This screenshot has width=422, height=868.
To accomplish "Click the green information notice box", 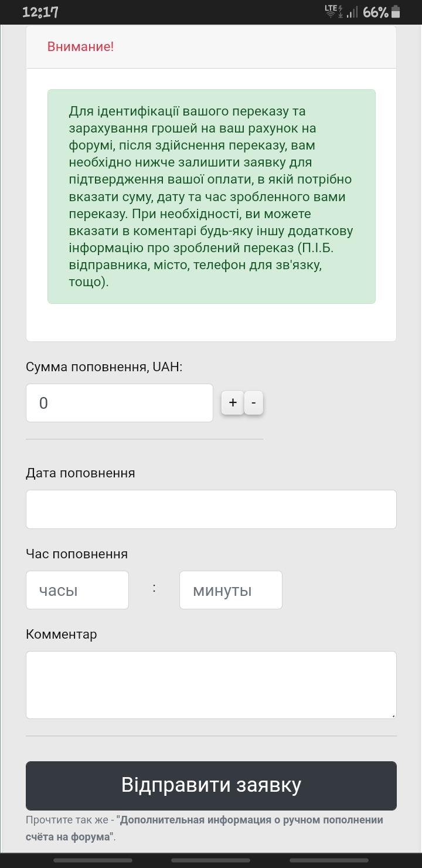I will tap(211, 196).
